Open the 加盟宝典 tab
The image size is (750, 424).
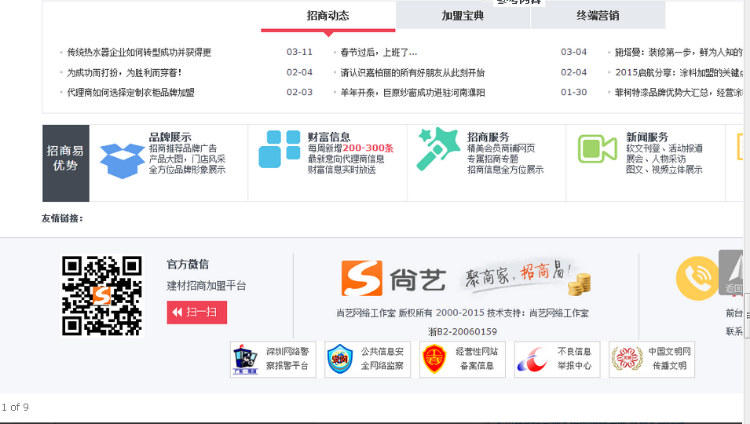pyautogui.click(x=463, y=16)
